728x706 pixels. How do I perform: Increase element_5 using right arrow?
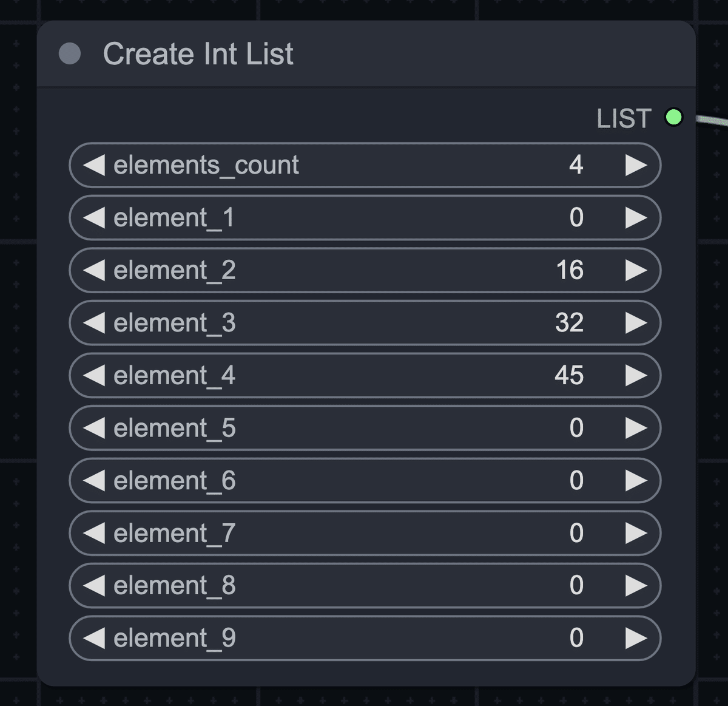coord(636,428)
